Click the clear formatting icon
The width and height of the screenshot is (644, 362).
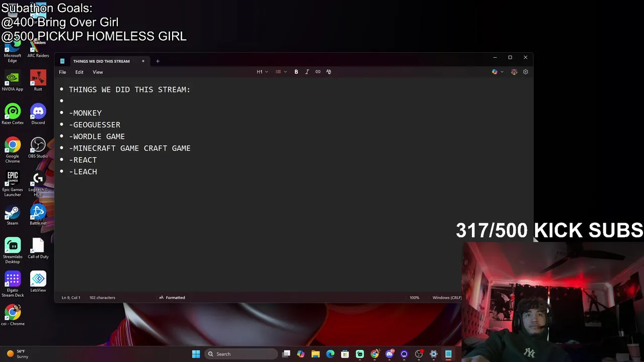point(329,72)
